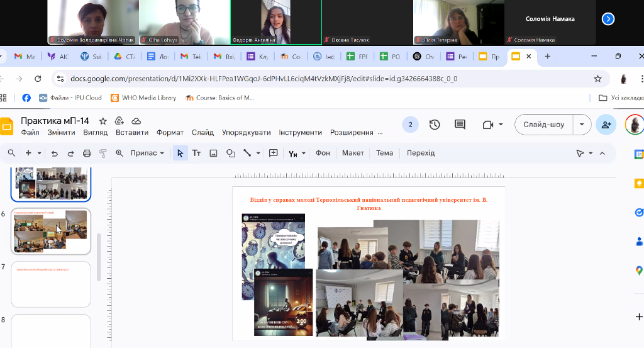
Task: Open version history clock icon
Action: [435, 125]
